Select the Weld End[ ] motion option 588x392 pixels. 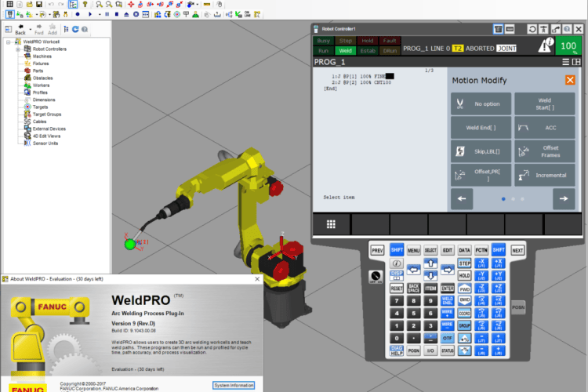(x=481, y=127)
